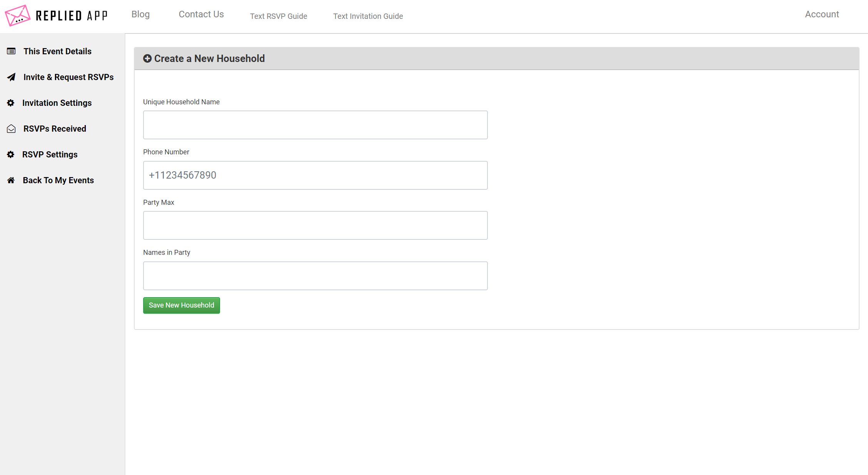Click Save New Household
The height and width of the screenshot is (475, 868).
pos(181,305)
